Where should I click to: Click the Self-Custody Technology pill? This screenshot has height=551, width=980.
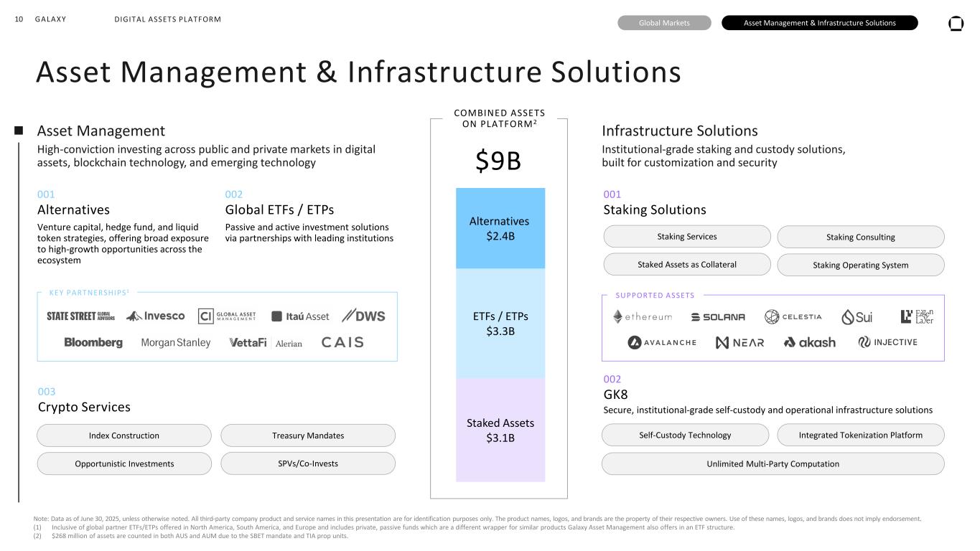click(x=684, y=435)
